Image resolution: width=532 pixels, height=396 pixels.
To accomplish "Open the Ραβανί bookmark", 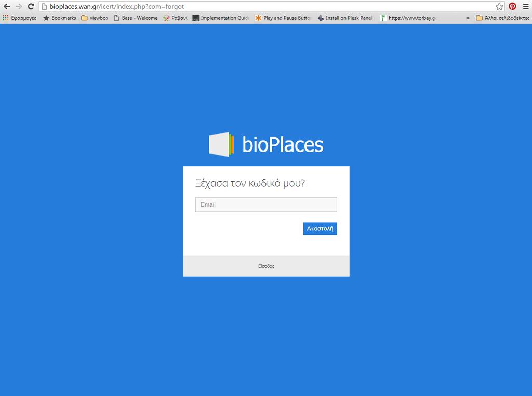I will point(175,18).
